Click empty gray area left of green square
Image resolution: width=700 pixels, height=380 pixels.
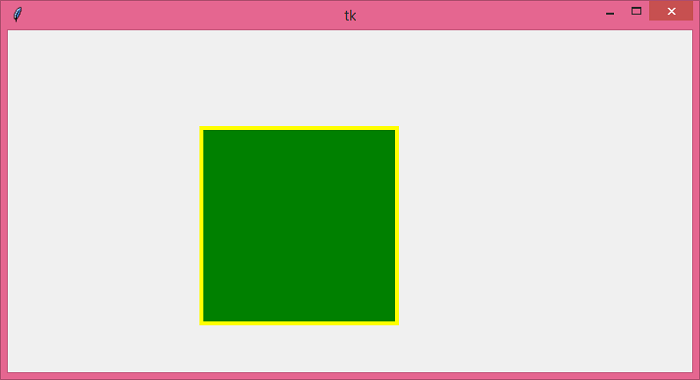[x=104, y=225]
